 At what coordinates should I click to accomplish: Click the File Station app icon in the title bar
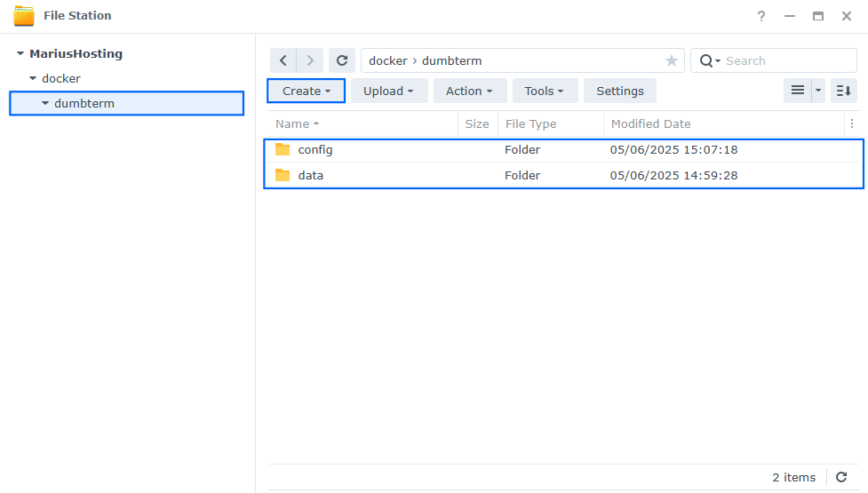[x=24, y=15]
